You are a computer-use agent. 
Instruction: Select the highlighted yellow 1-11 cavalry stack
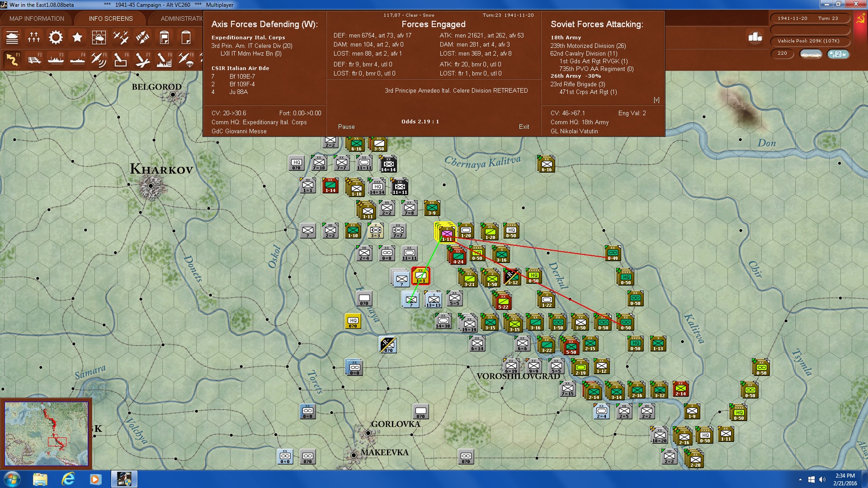pos(446,233)
